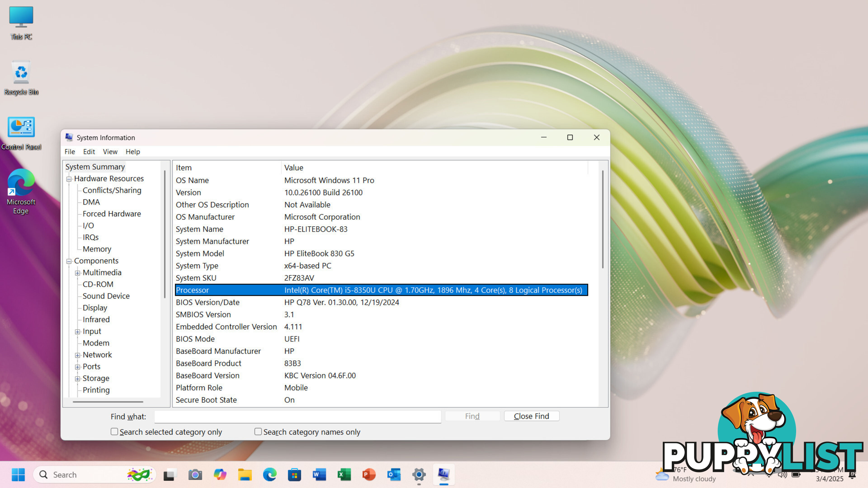Click the Find button
This screenshot has height=488, width=868.
tap(472, 416)
